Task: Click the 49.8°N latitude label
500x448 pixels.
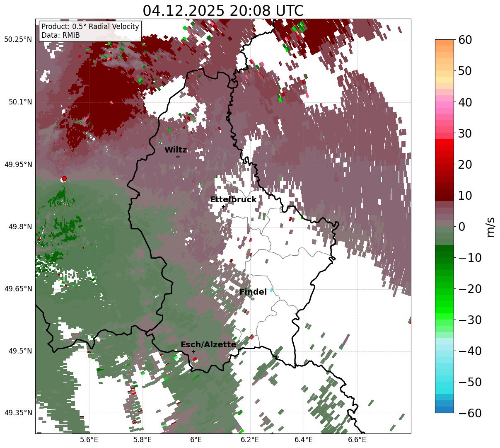Action: click(20, 227)
